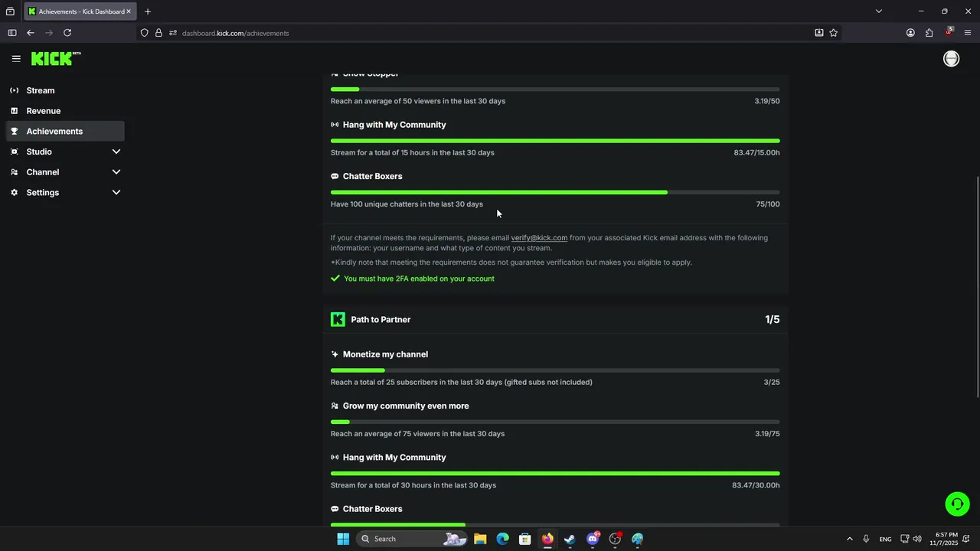Click the Windows taskbar search box
This screenshot has width=980, height=551.
click(x=412, y=539)
